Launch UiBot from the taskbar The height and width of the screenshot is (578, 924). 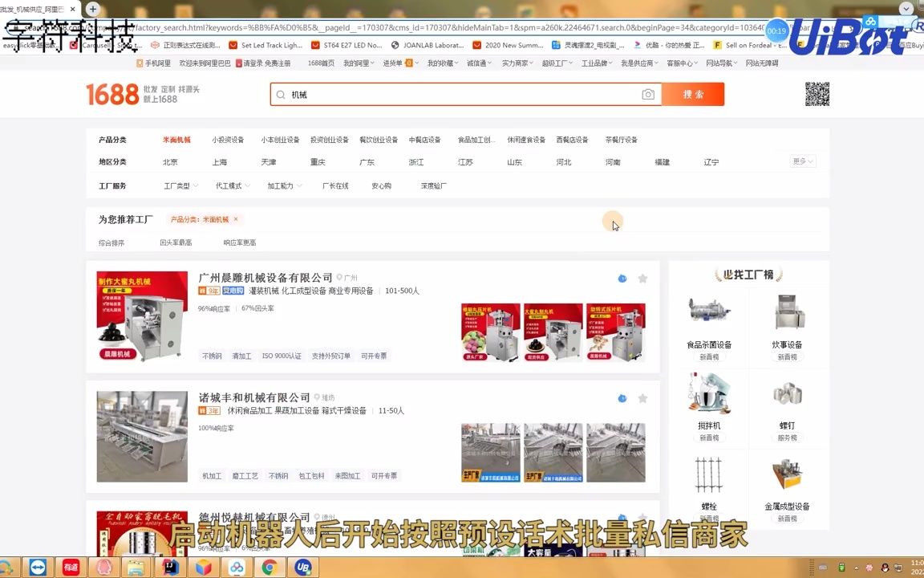tap(303, 568)
